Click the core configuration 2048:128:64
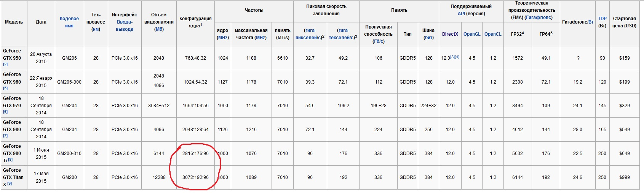 pyautogui.click(x=195, y=130)
